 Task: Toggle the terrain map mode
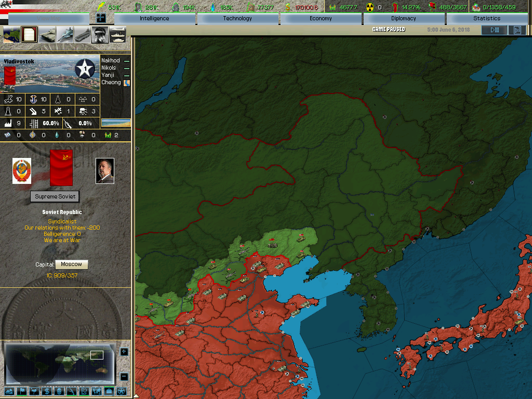pos(9,391)
